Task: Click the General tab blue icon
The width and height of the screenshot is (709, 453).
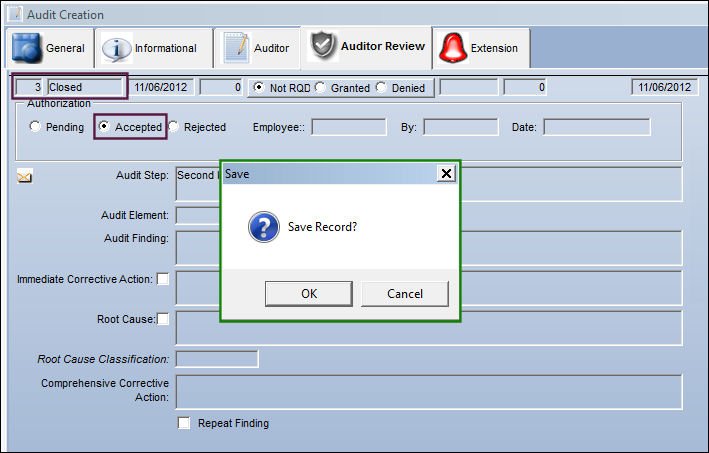Action: click(x=27, y=47)
